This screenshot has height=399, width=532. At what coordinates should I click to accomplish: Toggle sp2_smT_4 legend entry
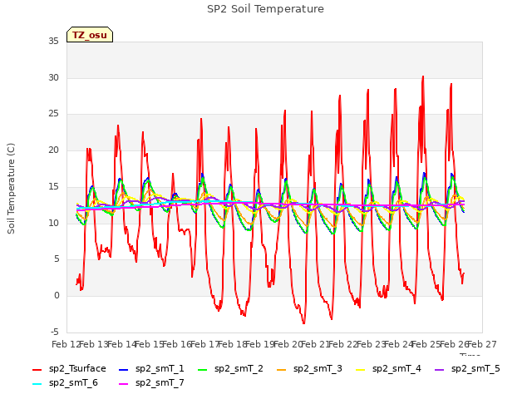pyautogui.click(x=388, y=368)
